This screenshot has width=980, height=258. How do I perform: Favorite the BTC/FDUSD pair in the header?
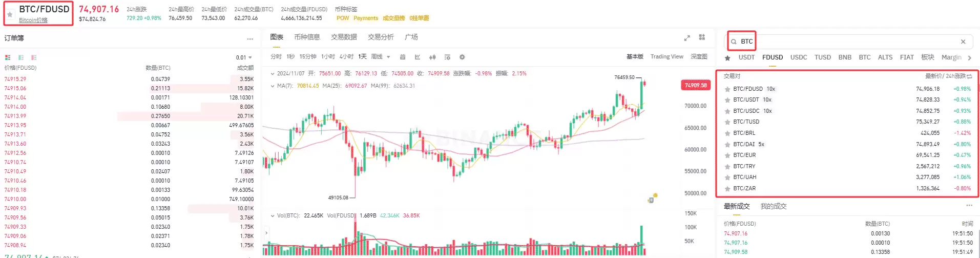pos(10,14)
